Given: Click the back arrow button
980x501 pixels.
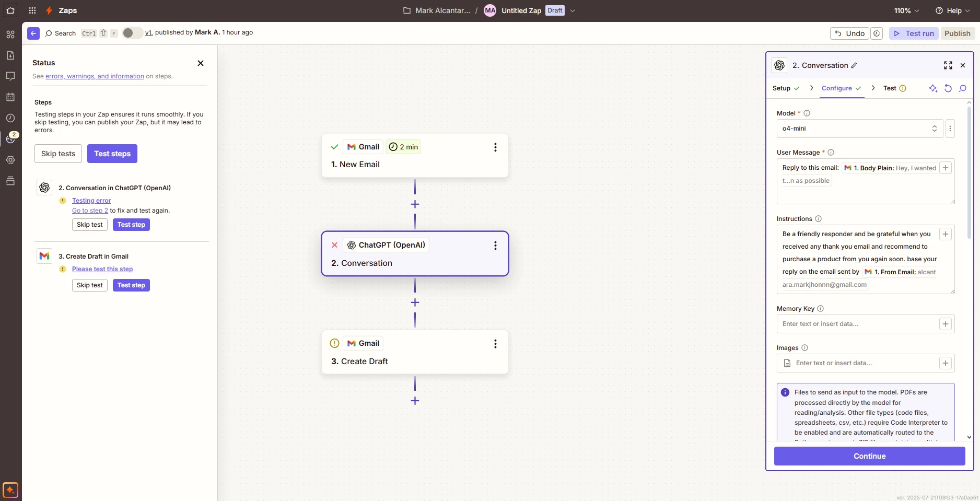Looking at the screenshot, I should coord(33,33).
